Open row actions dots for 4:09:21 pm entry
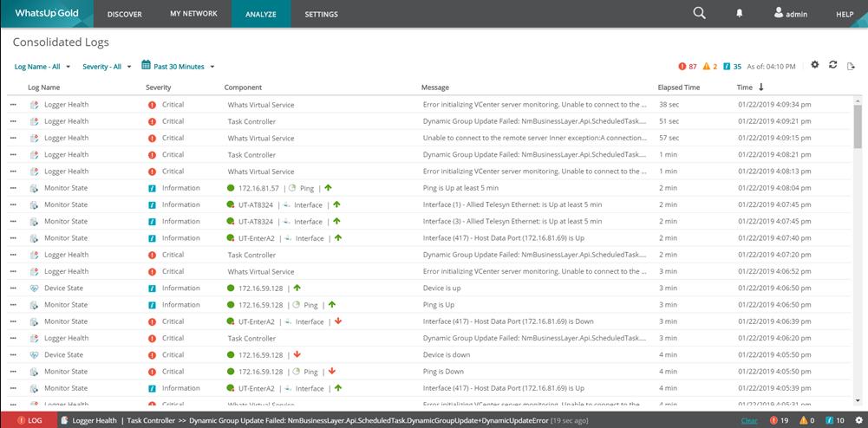 click(x=13, y=121)
